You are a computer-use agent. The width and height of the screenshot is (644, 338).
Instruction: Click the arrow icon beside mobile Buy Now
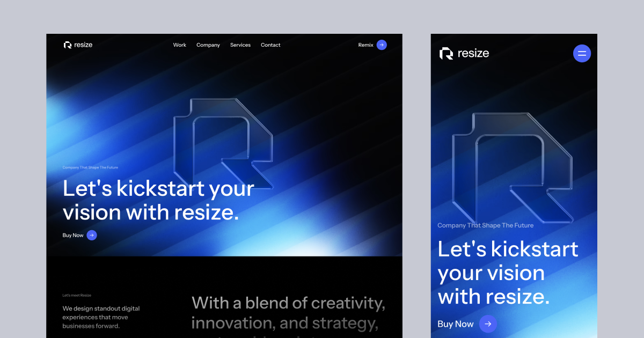(488, 324)
